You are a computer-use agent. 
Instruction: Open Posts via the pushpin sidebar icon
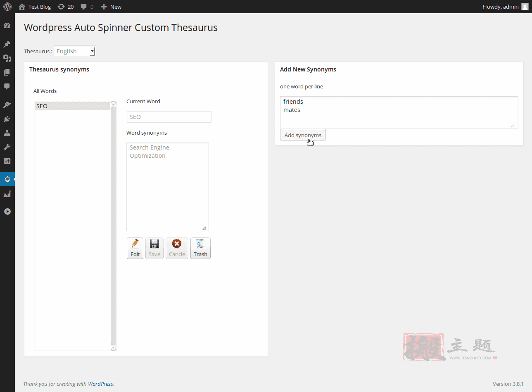pyautogui.click(x=7, y=44)
